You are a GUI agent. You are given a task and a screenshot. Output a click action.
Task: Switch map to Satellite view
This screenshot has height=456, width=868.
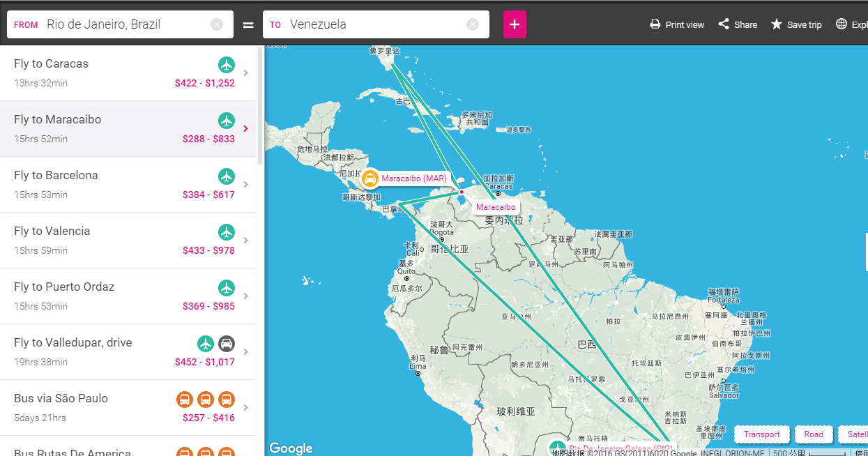853,434
